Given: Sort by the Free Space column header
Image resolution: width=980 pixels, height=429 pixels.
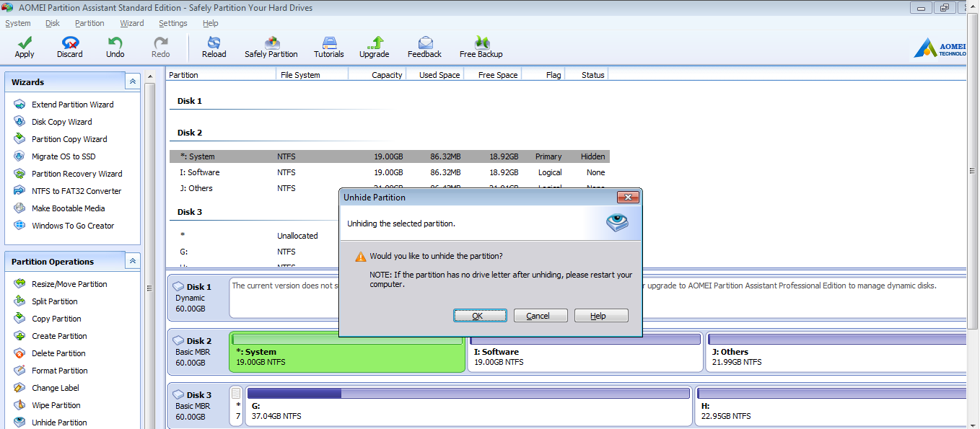Looking at the screenshot, I should coord(492,75).
